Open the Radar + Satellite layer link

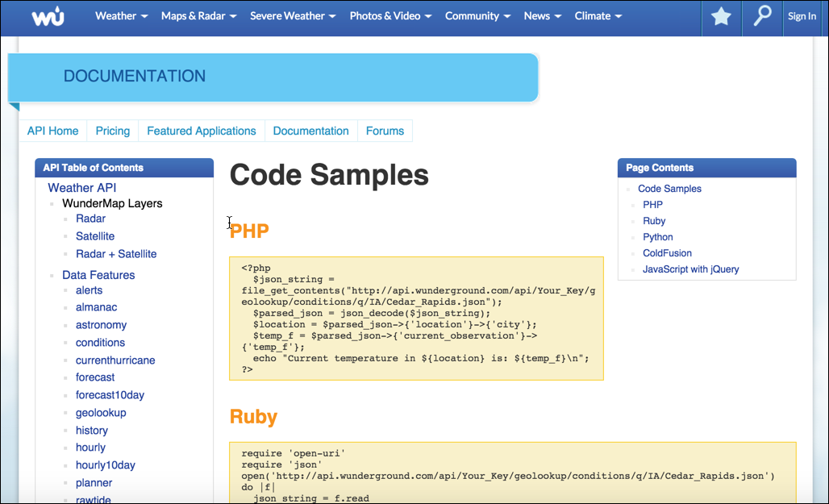116,253
